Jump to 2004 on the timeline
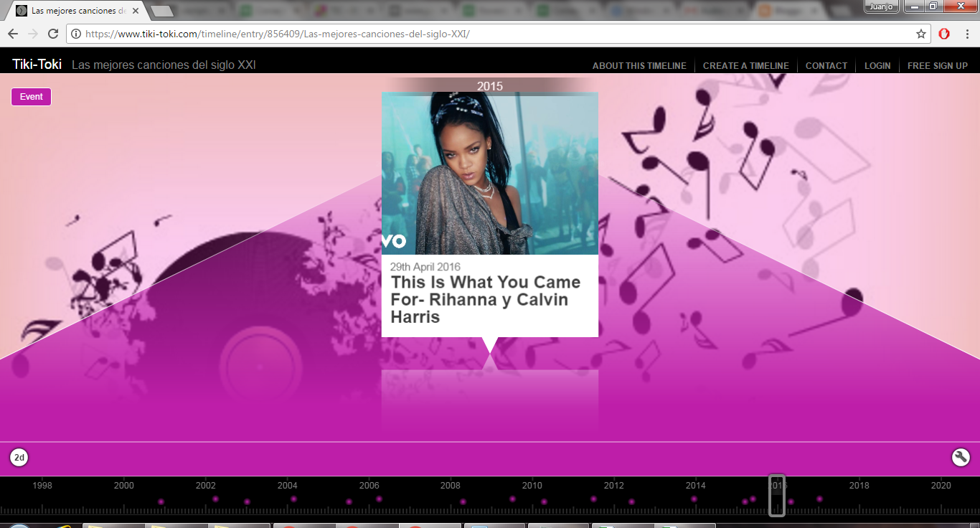This screenshot has height=528, width=980. [x=287, y=486]
